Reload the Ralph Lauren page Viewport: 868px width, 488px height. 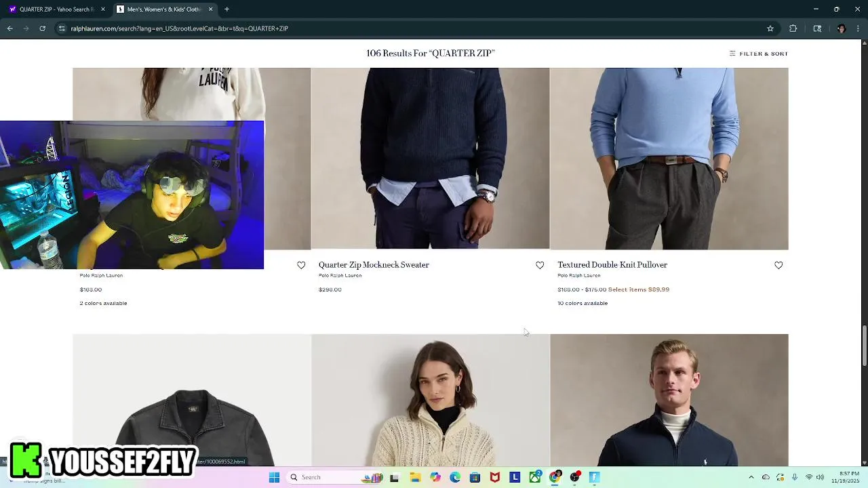point(42,28)
